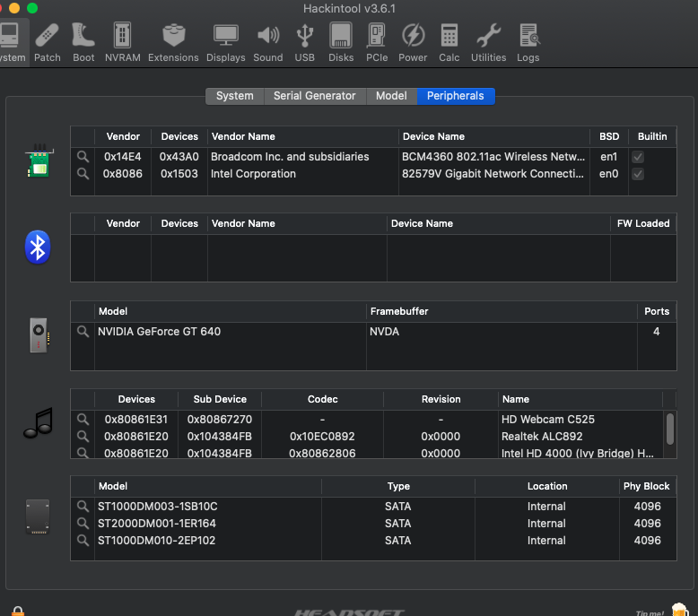698x616 pixels.
Task: Click the lock icon at bottom left
Action: click(x=18, y=612)
